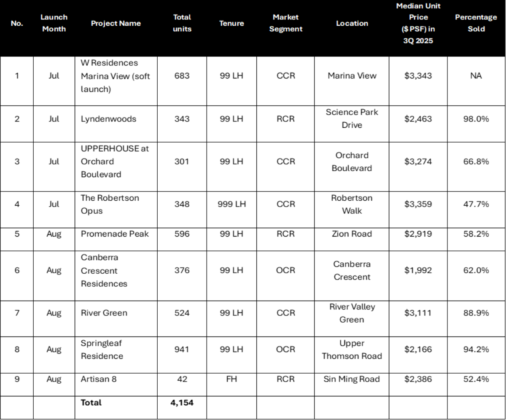Click the Market Segment column header
Image resolution: width=506 pixels, height=420 pixels.
coord(285,23)
